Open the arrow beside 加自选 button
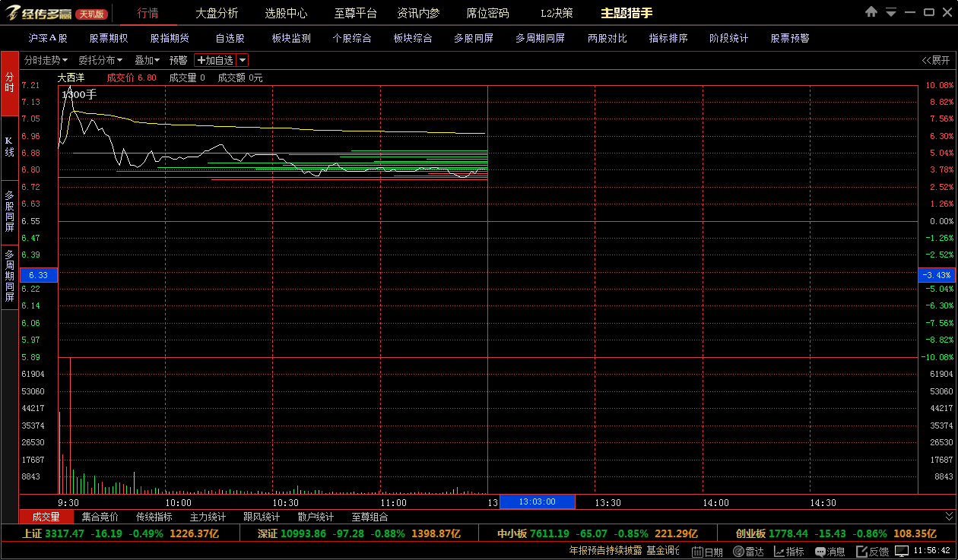This screenshot has width=958, height=560. [242, 60]
